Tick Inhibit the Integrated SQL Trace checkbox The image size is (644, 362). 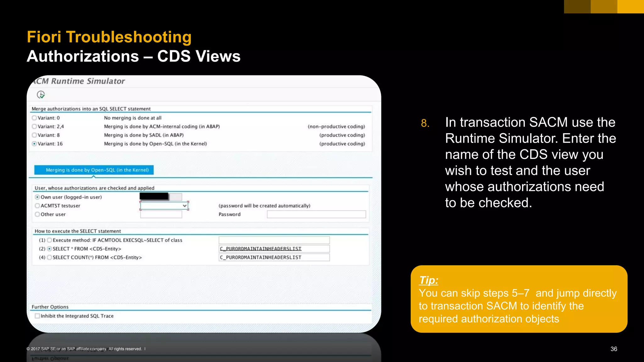[x=37, y=316]
